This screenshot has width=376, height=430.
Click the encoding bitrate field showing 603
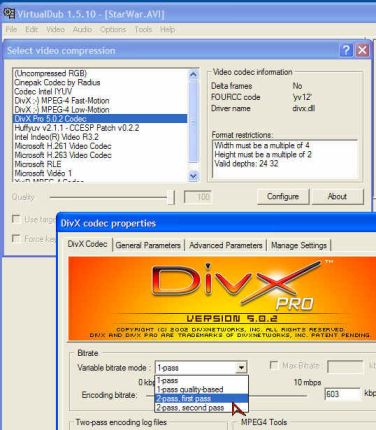[x=342, y=394]
